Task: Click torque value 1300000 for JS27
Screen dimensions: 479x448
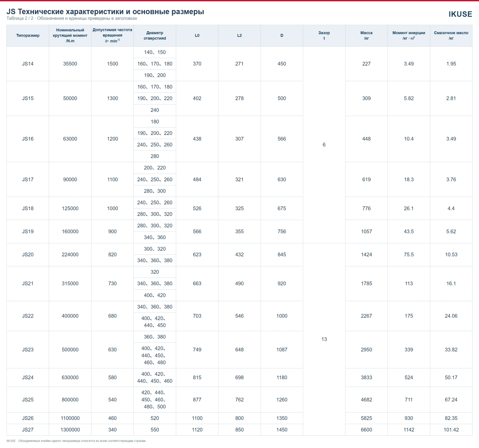Action: [x=70, y=430]
